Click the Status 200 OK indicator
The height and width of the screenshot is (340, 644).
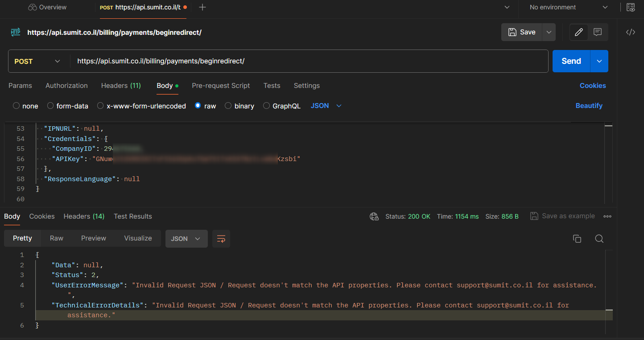[408, 216]
